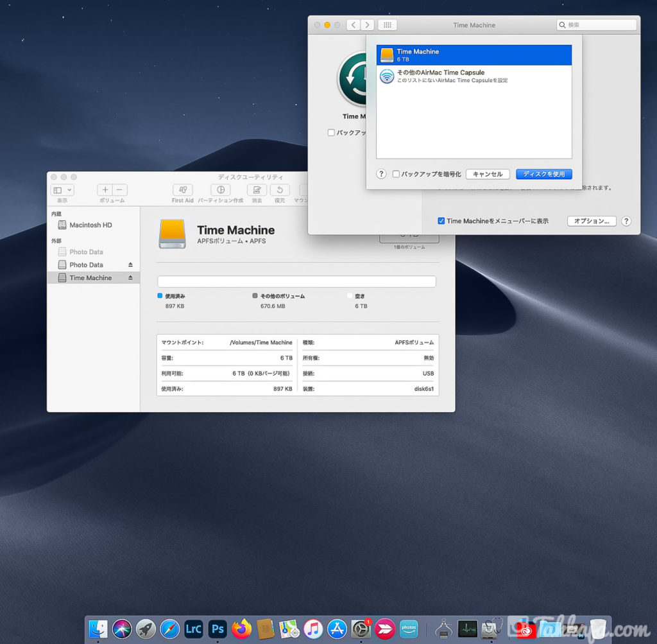Uncheck Time Machine menu bar display checkbox
This screenshot has width=657, height=644.
pos(441,221)
